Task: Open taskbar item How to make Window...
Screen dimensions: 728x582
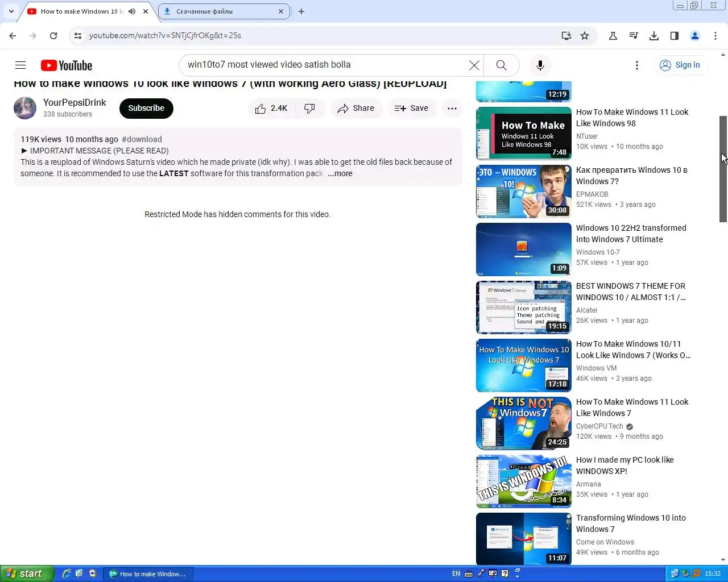Action: point(149,573)
